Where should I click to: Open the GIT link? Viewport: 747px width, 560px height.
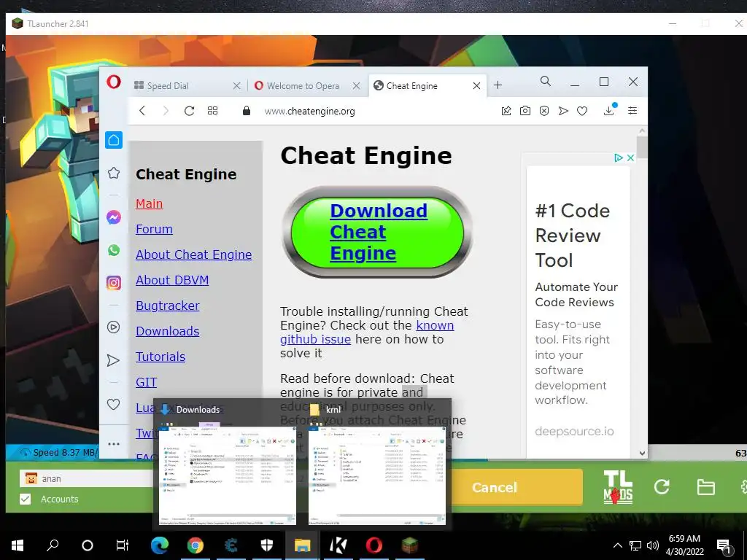146,382
